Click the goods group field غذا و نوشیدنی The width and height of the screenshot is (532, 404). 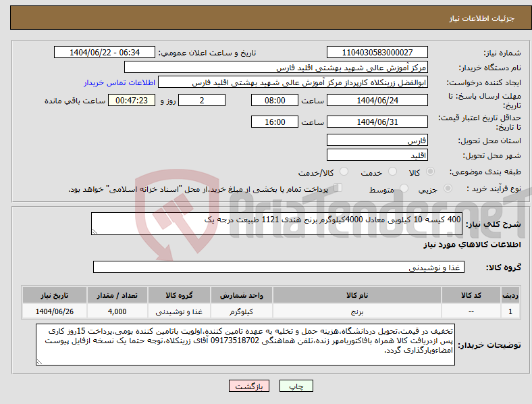pyautogui.click(x=279, y=267)
